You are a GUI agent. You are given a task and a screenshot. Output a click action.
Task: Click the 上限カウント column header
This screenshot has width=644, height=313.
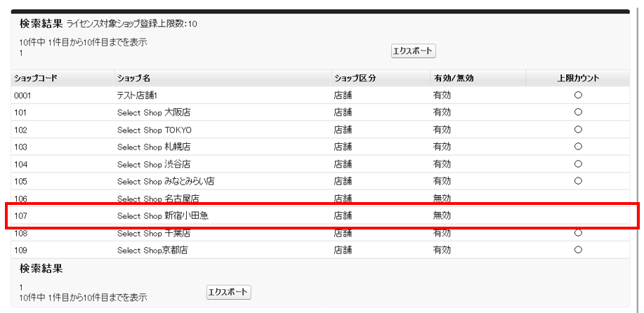(x=578, y=78)
